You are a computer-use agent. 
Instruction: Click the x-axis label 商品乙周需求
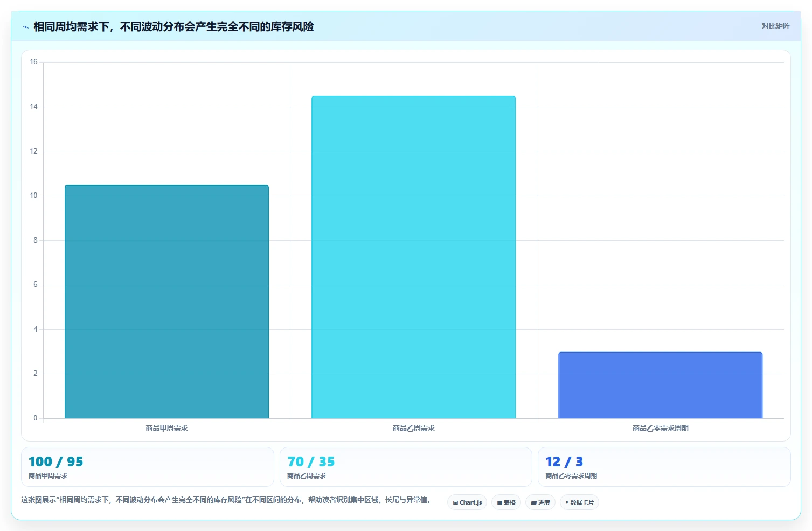tap(413, 429)
